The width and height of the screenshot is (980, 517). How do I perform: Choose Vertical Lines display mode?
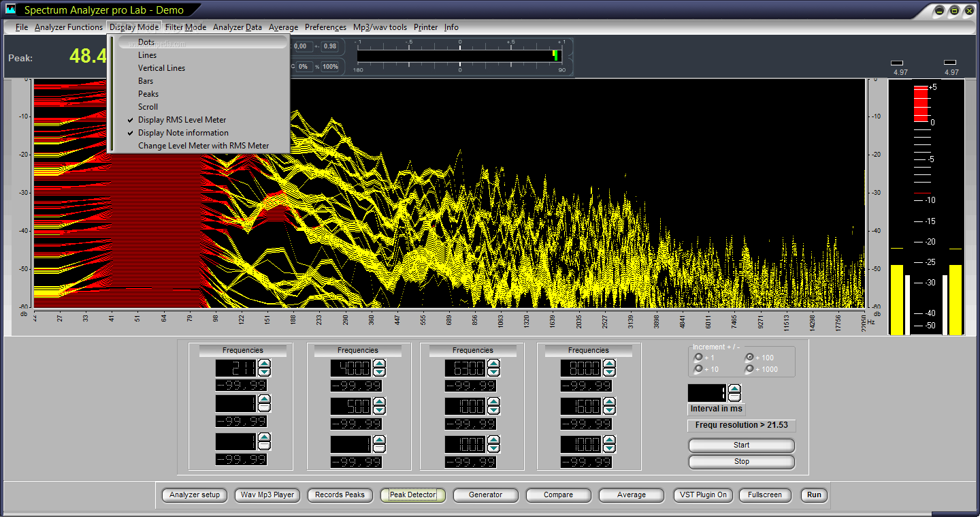[202, 68]
